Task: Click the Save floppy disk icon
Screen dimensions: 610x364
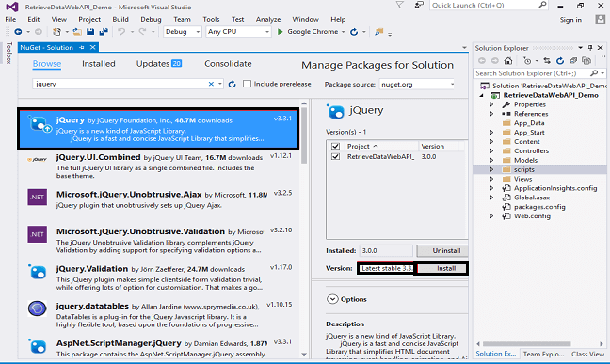Action: pos(90,32)
